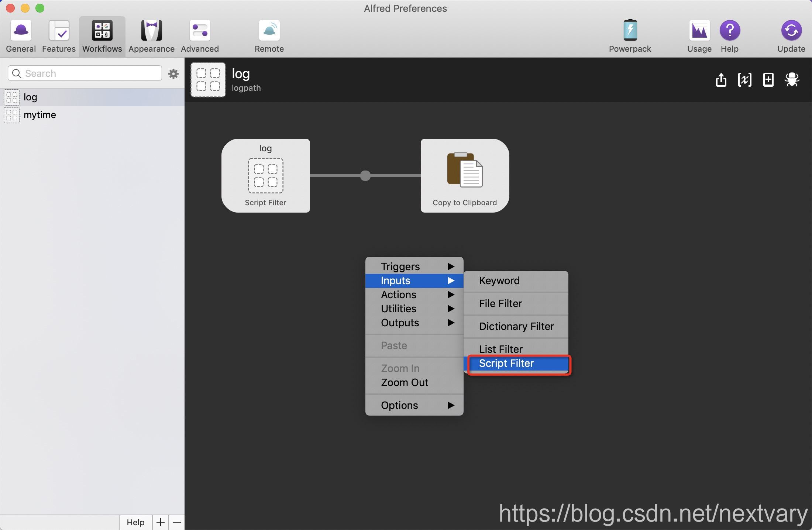Open the workflow variables [x] icon

coord(744,79)
